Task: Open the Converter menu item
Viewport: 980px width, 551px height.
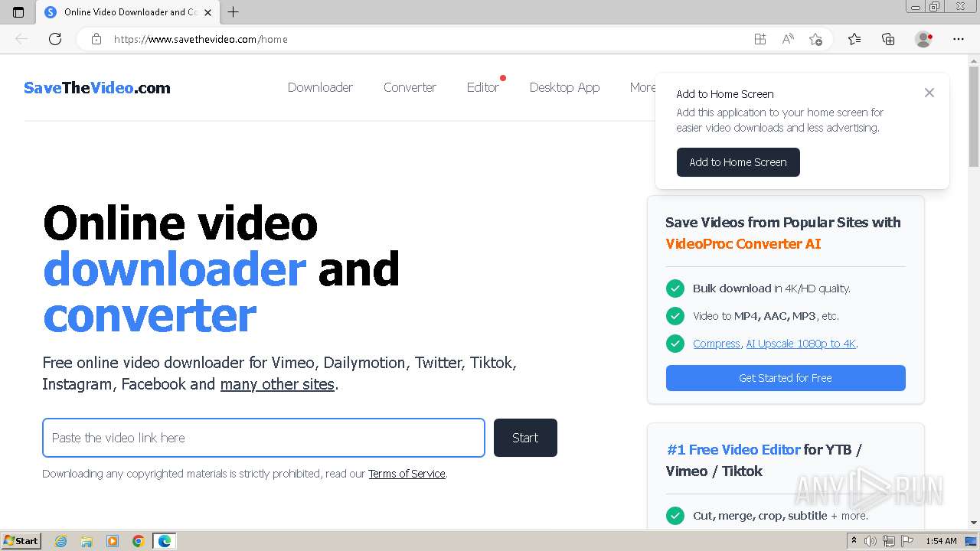Action: click(x=410, y=87)
